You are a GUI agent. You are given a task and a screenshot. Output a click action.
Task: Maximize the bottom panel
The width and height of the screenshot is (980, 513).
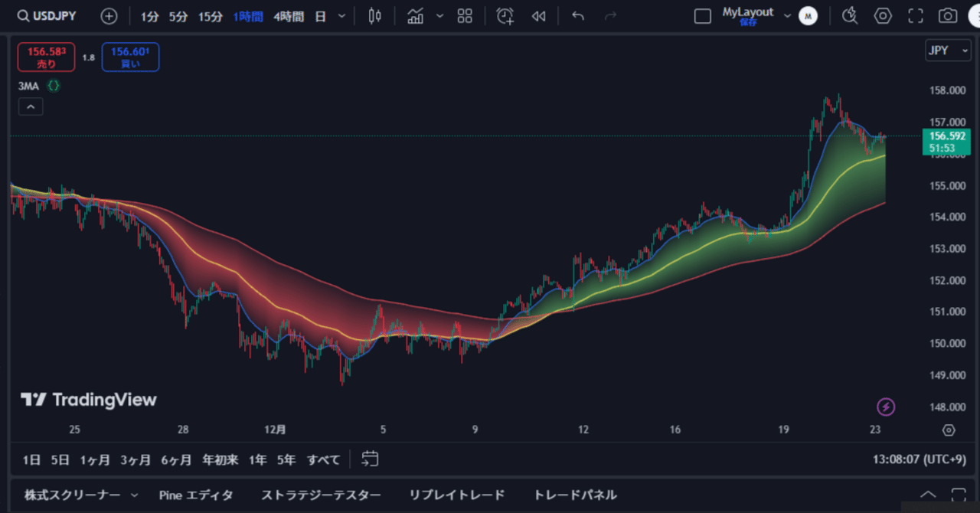(x=959, y=495)
